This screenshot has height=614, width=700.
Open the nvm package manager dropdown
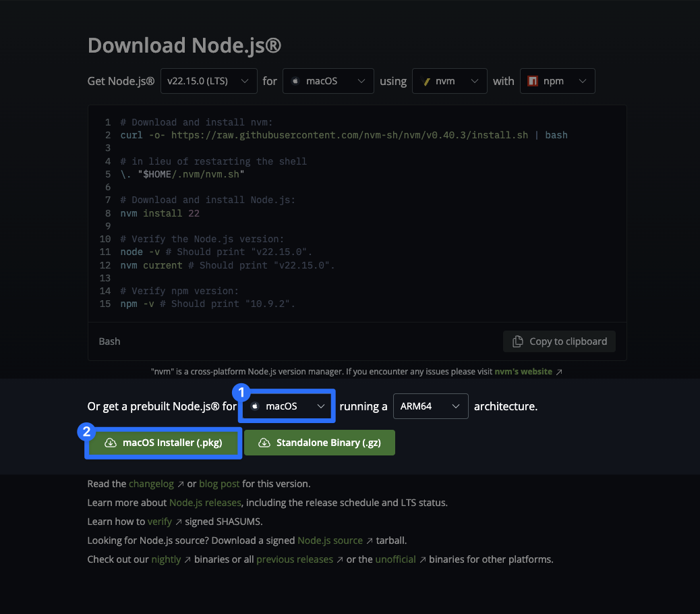[x=450, y=81]
